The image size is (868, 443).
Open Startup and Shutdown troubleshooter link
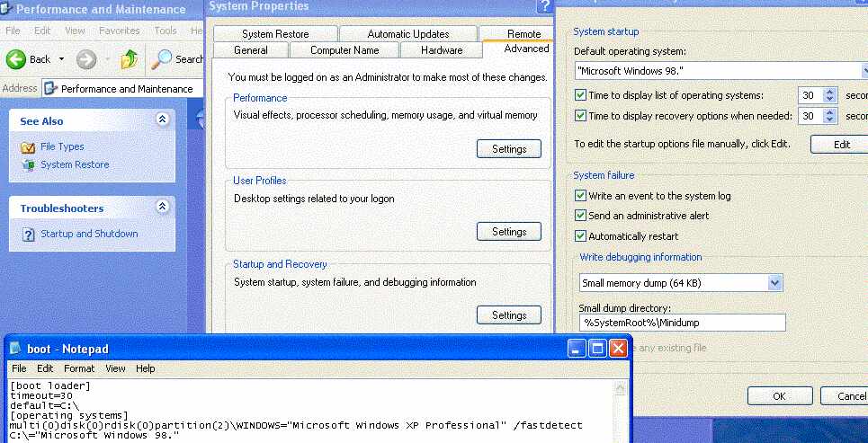pos(89,234)
